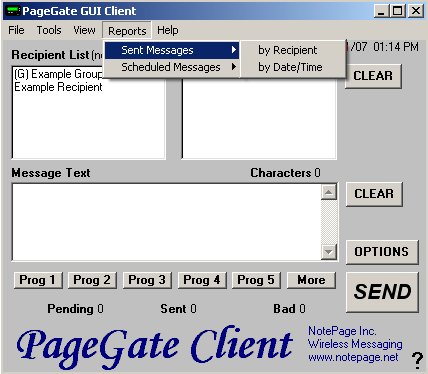Click the Prog 3 preset button

pyautogui.click(x=147, y=280)
